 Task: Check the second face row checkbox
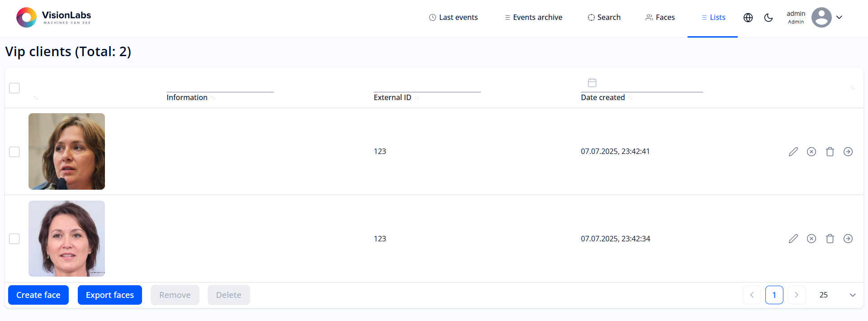point(14,239)
